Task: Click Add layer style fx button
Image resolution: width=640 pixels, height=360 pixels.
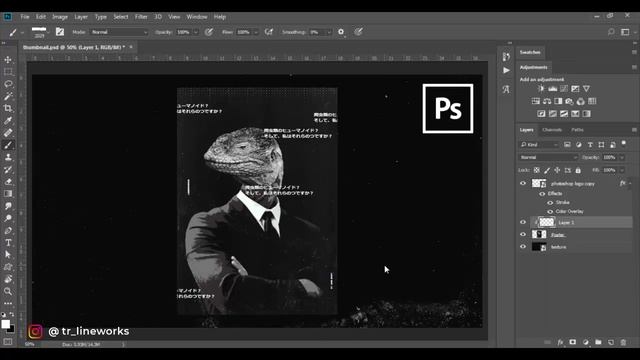Action: [x=560, y=342]
